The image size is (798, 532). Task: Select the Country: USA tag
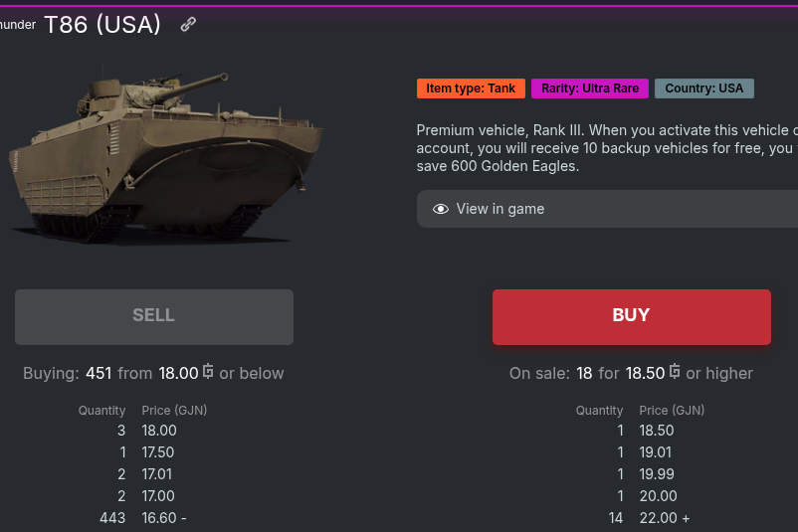tap(704, 89)
